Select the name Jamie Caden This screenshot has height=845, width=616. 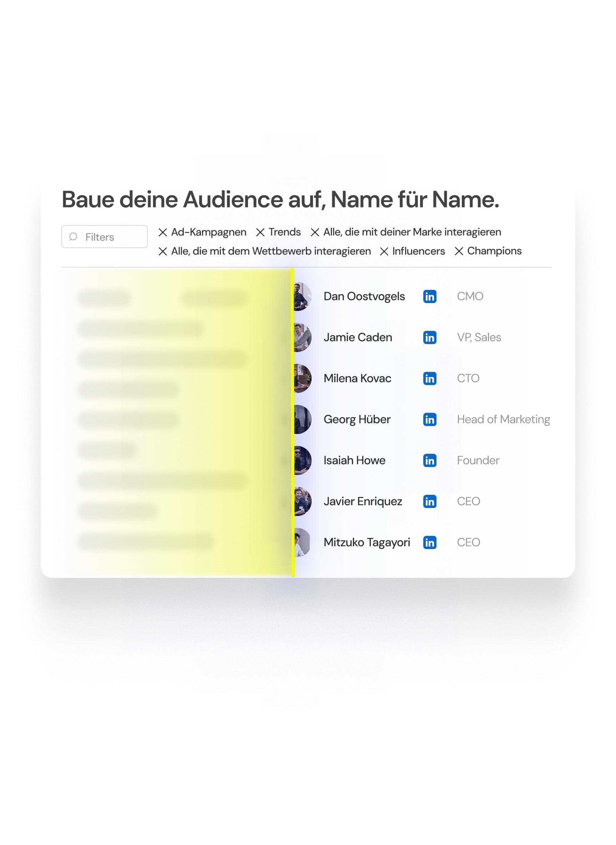pos(358,337)
